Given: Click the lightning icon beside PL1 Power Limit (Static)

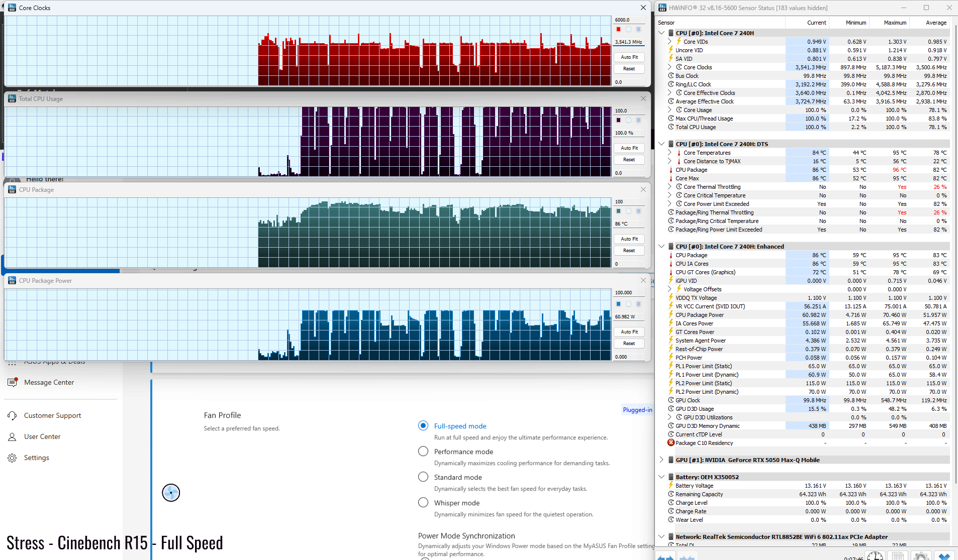Looking at the screenshot, I should (671, 366).
